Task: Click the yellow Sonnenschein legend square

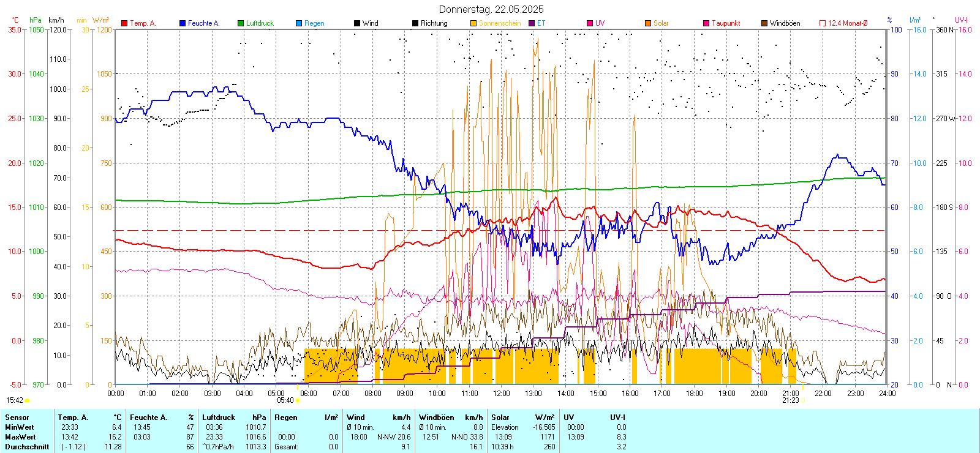Action: point(473,23)
